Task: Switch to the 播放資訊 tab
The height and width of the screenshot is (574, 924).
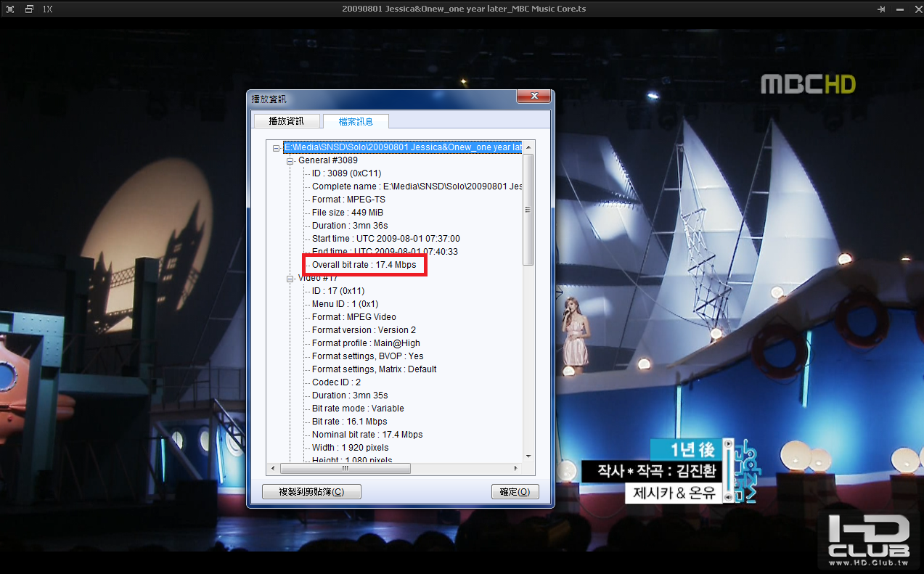Action: pos(286,121)
